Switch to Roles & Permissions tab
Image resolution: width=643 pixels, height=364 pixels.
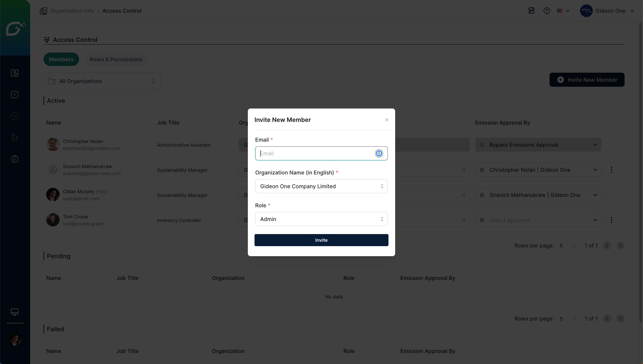click(116, 59)
